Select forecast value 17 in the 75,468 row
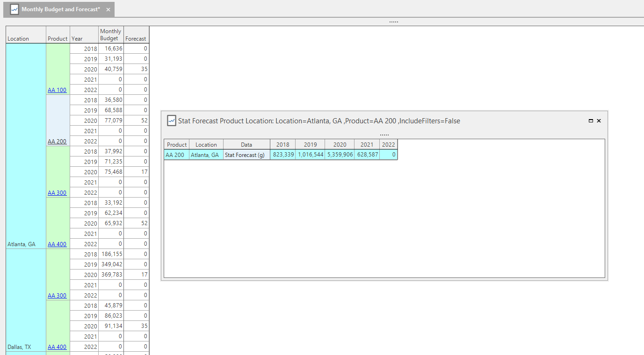Screen dimensions: 644x355 [136, 172]
